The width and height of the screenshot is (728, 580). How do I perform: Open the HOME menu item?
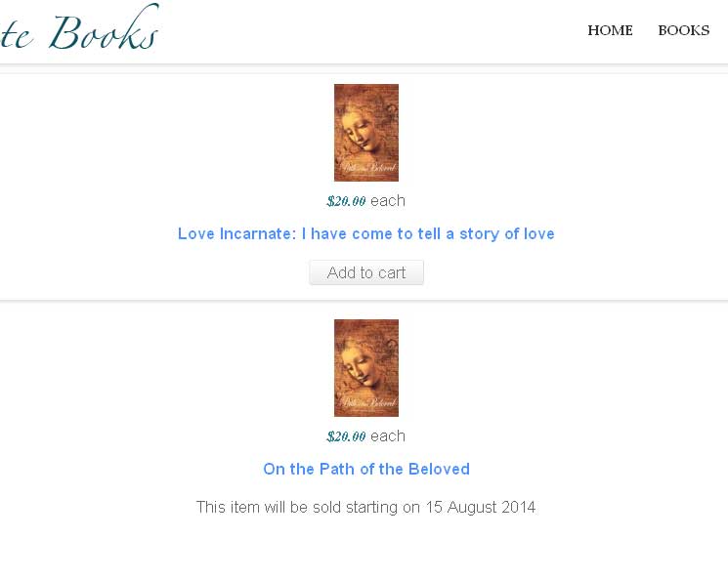tap(610, 30)
